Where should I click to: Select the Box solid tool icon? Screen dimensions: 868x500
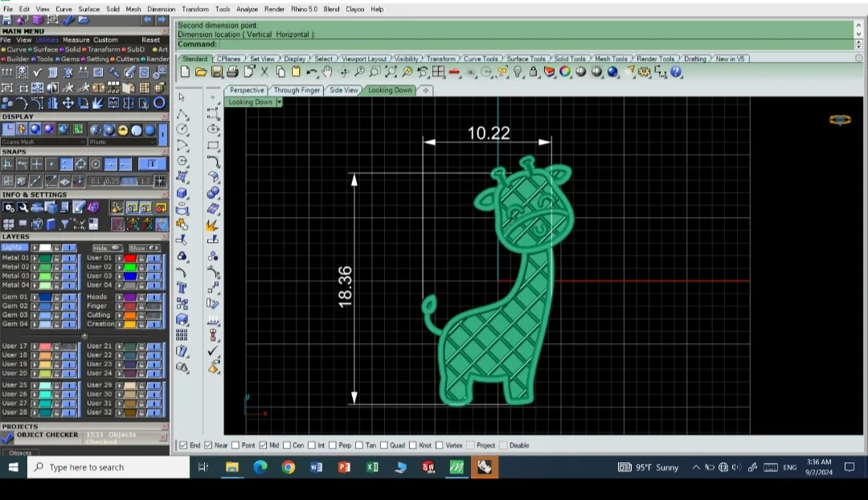182,193
